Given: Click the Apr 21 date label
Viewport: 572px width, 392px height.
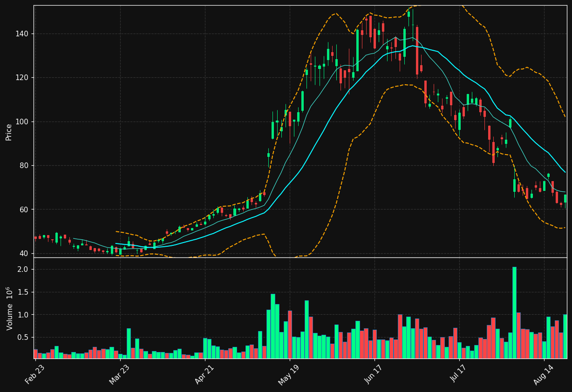Looking at the screenshot, I should (x=204, y=374).
